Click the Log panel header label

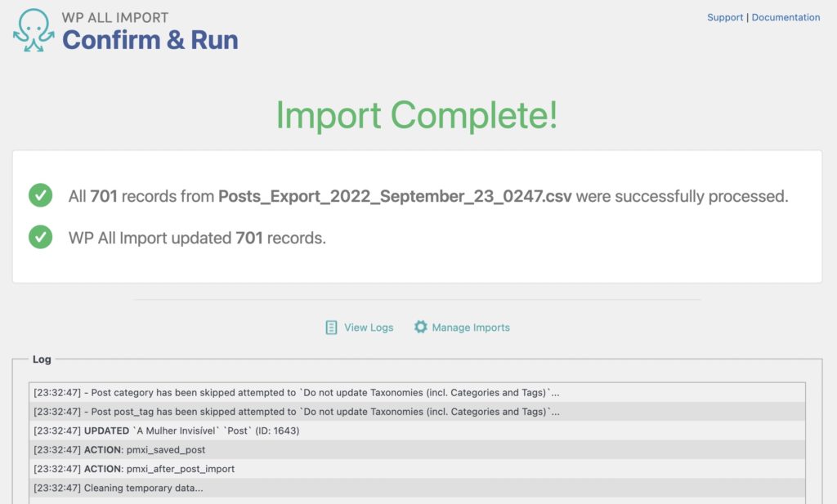click(x=41, y=359)
